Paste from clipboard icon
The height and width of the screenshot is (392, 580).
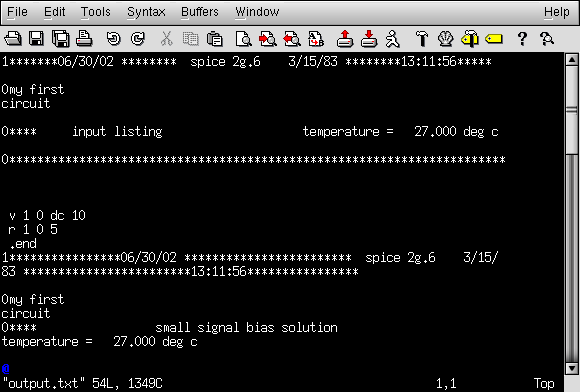[x=215, y=38]
